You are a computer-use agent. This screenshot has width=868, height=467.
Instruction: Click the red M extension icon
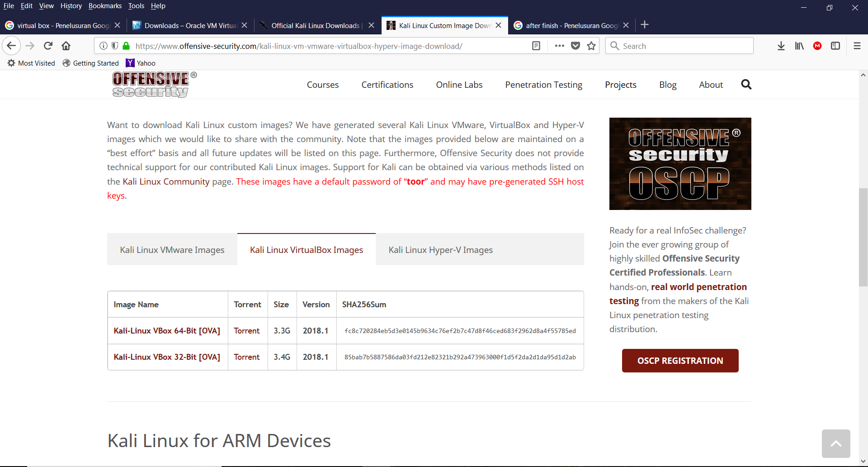(x=817, y=46)
